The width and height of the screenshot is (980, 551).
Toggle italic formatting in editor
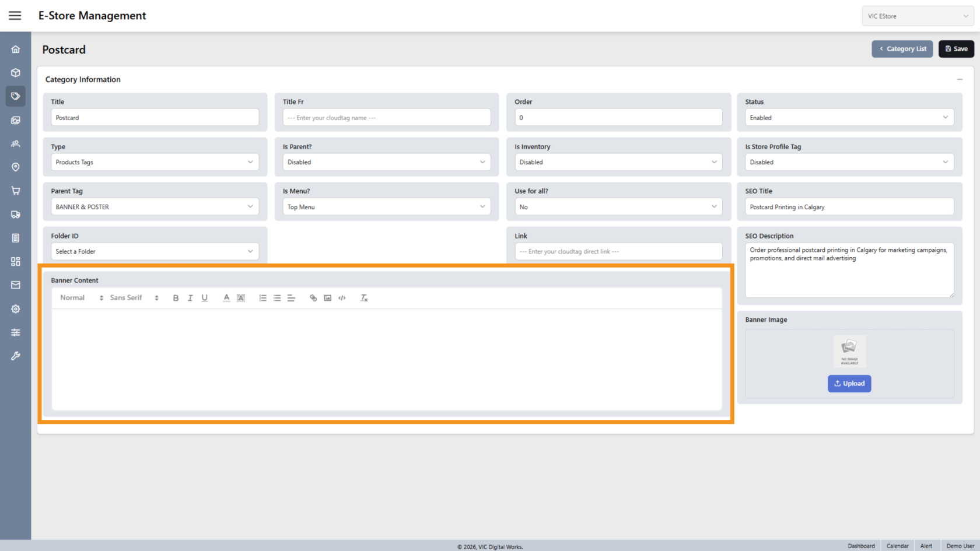point(190,298)
